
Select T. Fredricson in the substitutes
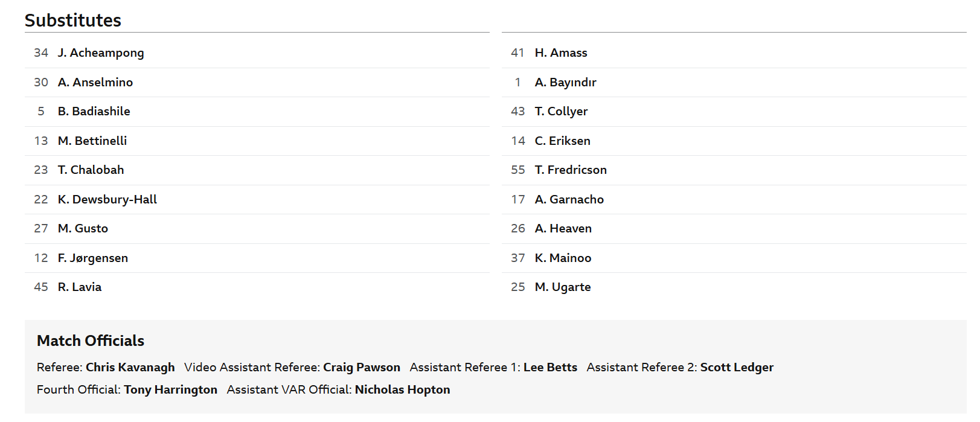pos(571,170)
